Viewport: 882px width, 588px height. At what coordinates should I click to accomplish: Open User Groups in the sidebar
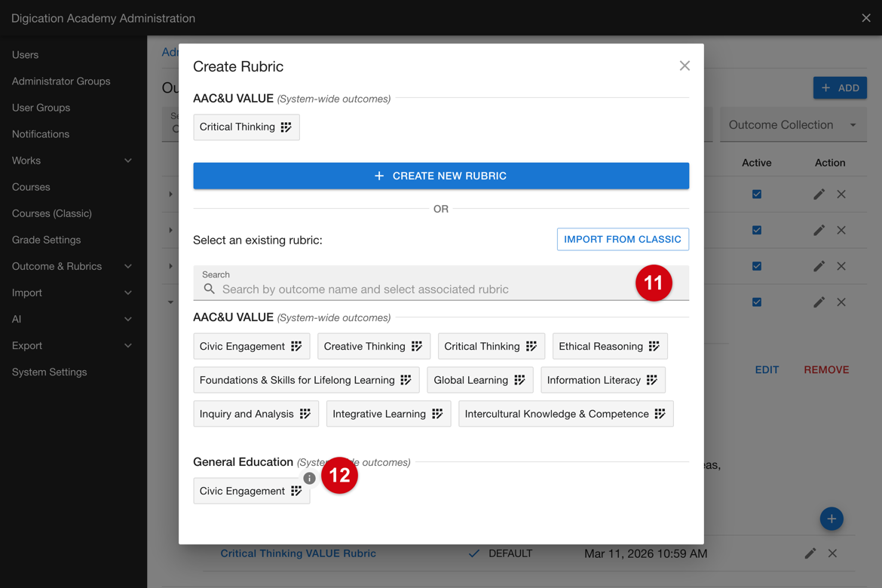pyautogui.click(x=41, y=108)
